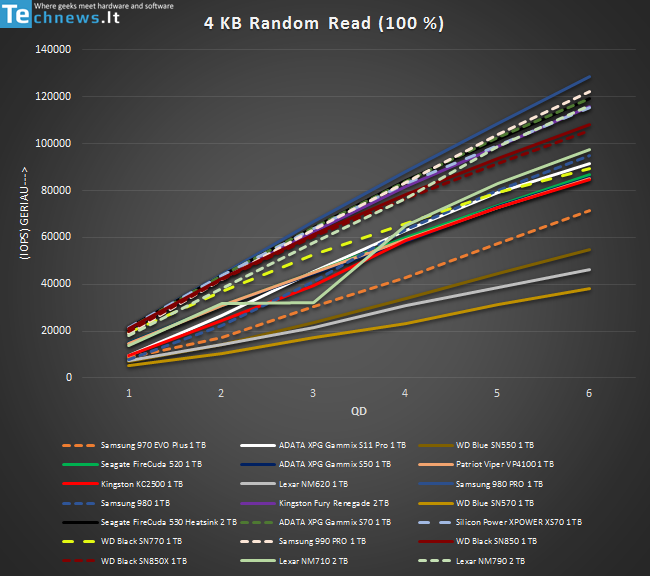Select Samsung 990 PRO 1 TB legend label

pyautogui.click(x=323, y=541)
